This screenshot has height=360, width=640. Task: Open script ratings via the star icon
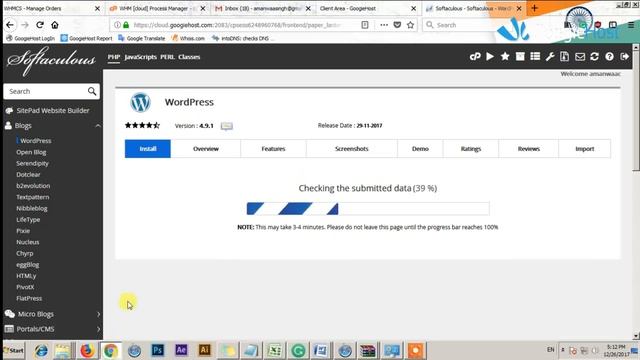(505, 56)
